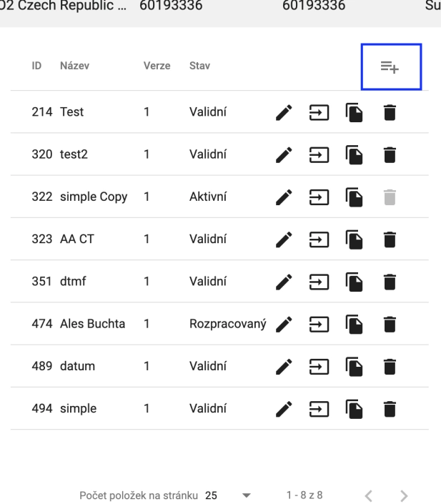Duplicate the simple Copy entry
The width and height of the screenshot is (441, 504).
(353, 197)
